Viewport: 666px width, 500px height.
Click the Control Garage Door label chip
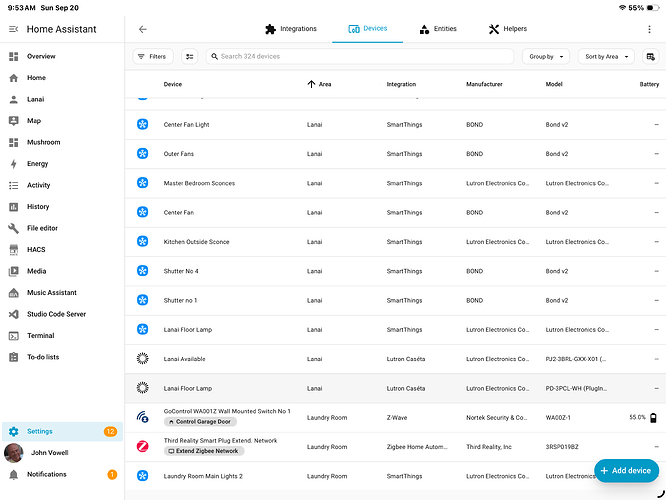[200, 422]
